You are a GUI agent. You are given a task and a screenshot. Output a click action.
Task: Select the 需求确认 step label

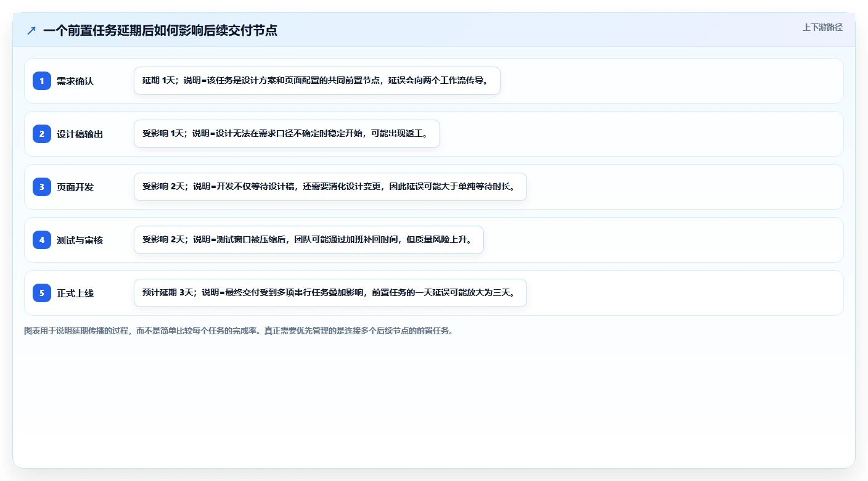[75, 81]
